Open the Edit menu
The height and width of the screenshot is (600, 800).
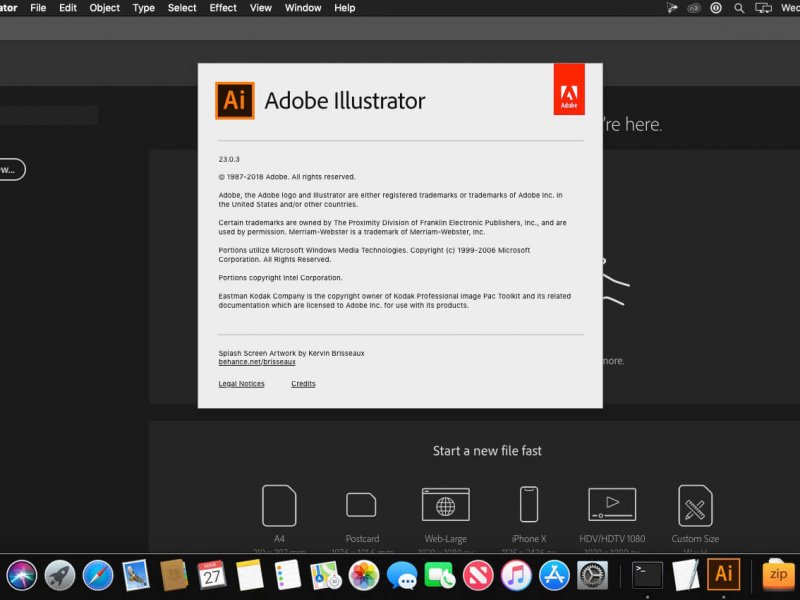(x=67, y=8)
